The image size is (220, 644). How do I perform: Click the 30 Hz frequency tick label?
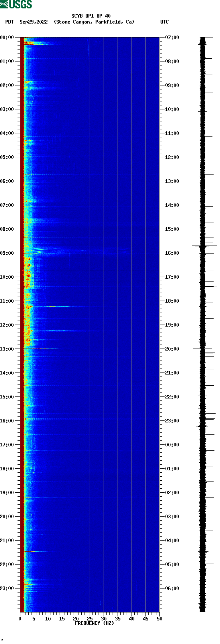pos(104,619)
